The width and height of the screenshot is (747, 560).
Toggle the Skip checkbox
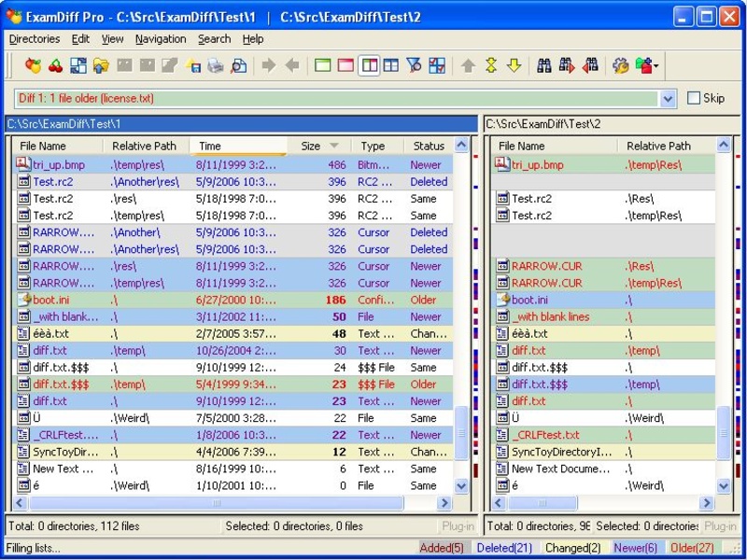(694, 98)
